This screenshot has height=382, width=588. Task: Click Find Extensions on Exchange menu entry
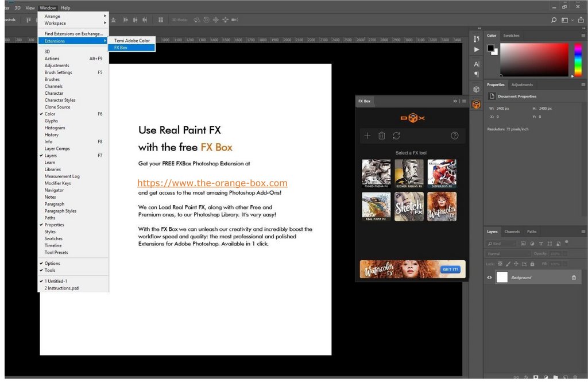[73, 34]
